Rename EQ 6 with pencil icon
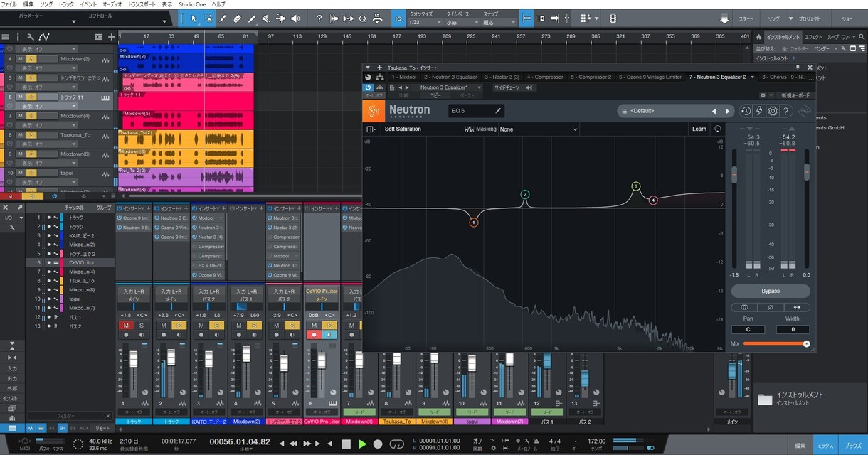This screenshot has width=868, height=455. (x=498, y=111)
